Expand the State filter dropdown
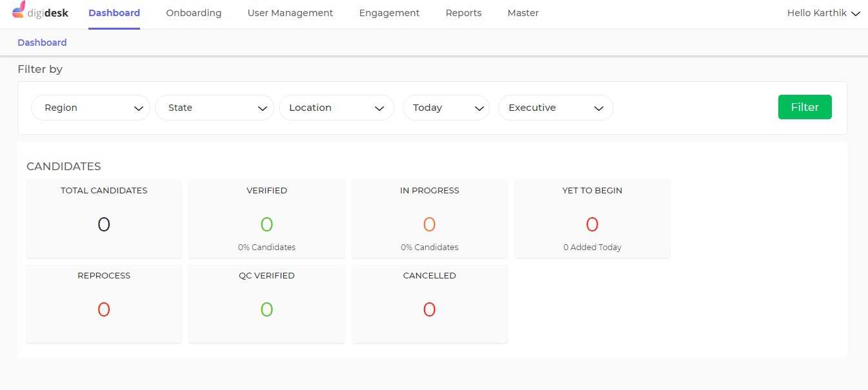Screen dimensions: 868x390 tap(214, 108)
